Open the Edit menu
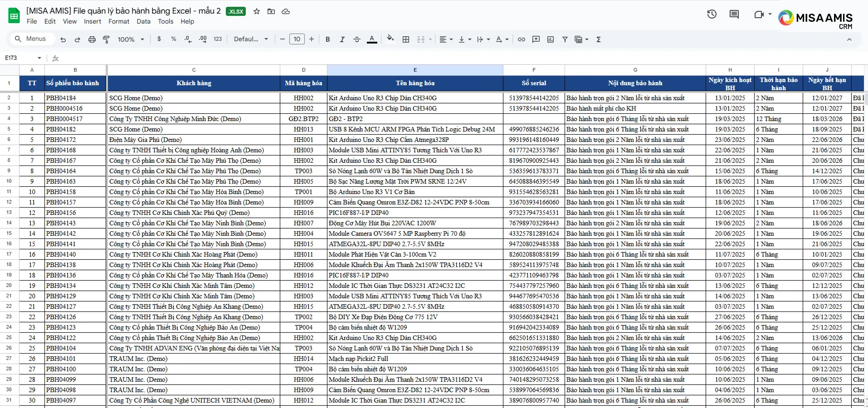868x408 pixels. [x=50, y=21]
